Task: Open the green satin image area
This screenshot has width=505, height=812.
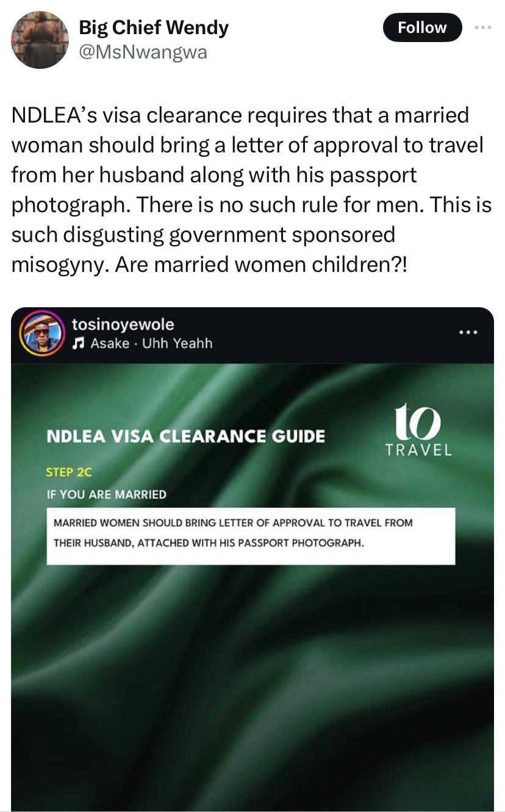Action: click(x=252, y=671)
